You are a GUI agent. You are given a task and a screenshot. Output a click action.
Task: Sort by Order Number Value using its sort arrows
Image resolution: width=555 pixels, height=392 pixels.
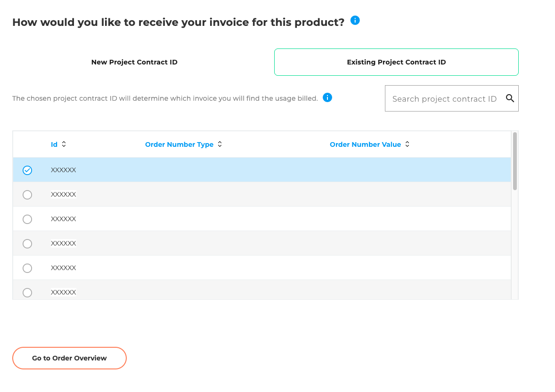(407, 144)
